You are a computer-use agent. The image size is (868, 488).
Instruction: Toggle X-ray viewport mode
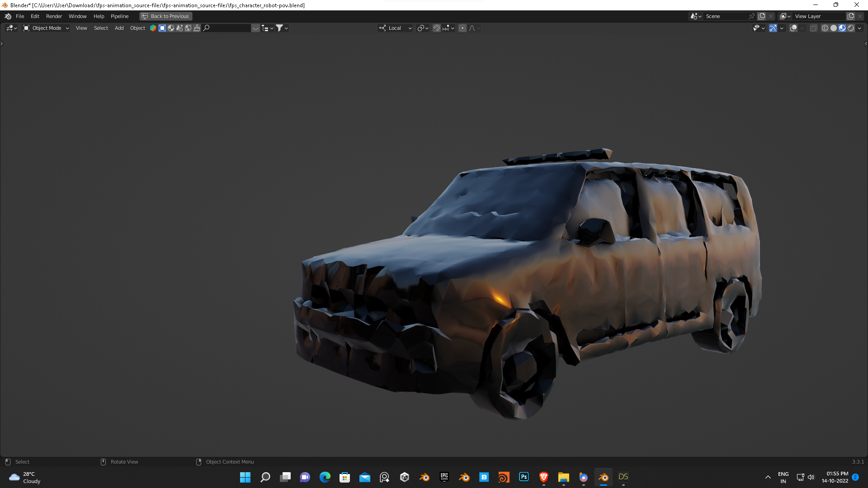tap(813, 28)
